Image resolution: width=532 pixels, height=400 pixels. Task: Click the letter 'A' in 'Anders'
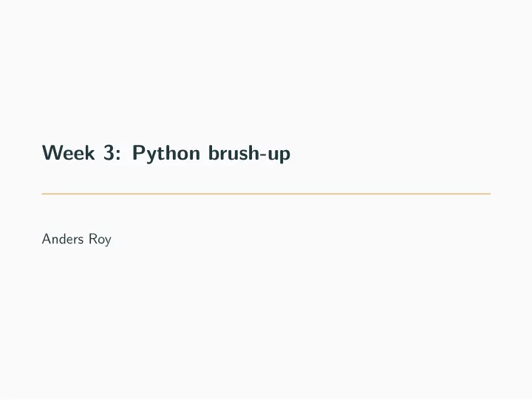click(x=46, y=239)
